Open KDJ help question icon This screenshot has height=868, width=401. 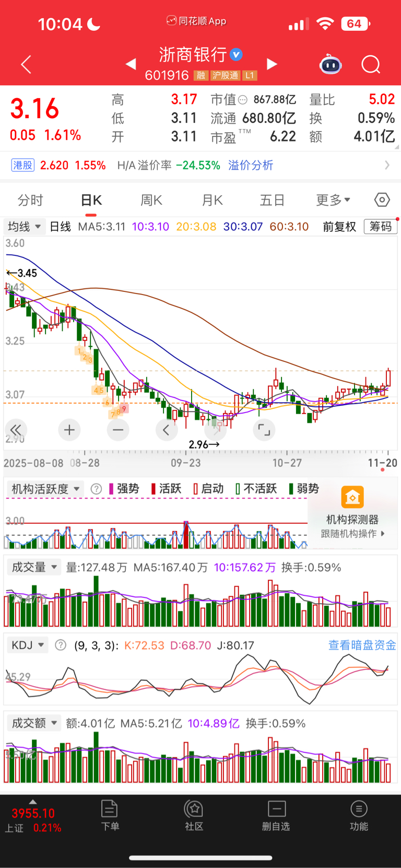coord(61,645)
